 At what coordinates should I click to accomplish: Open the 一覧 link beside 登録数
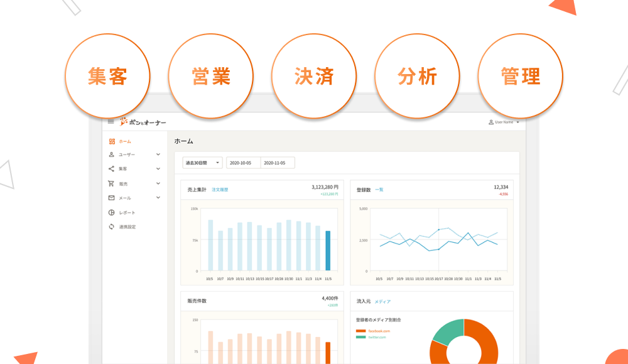pyautogui.click(x=379, y=189)
